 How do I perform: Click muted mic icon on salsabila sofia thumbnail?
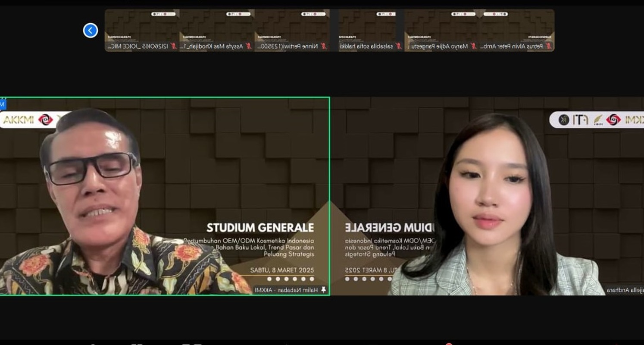coord(398,46)
